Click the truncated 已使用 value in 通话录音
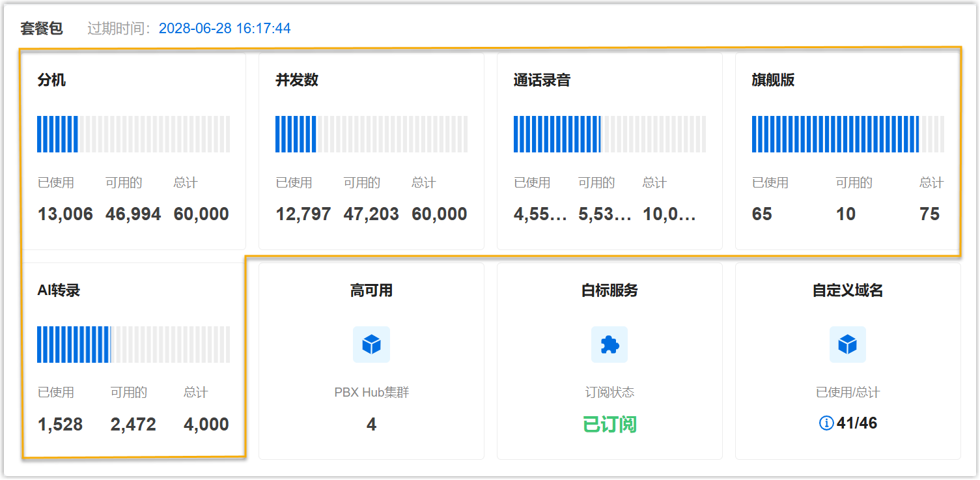The image size is (980, 480). click(x=540, y=214)
